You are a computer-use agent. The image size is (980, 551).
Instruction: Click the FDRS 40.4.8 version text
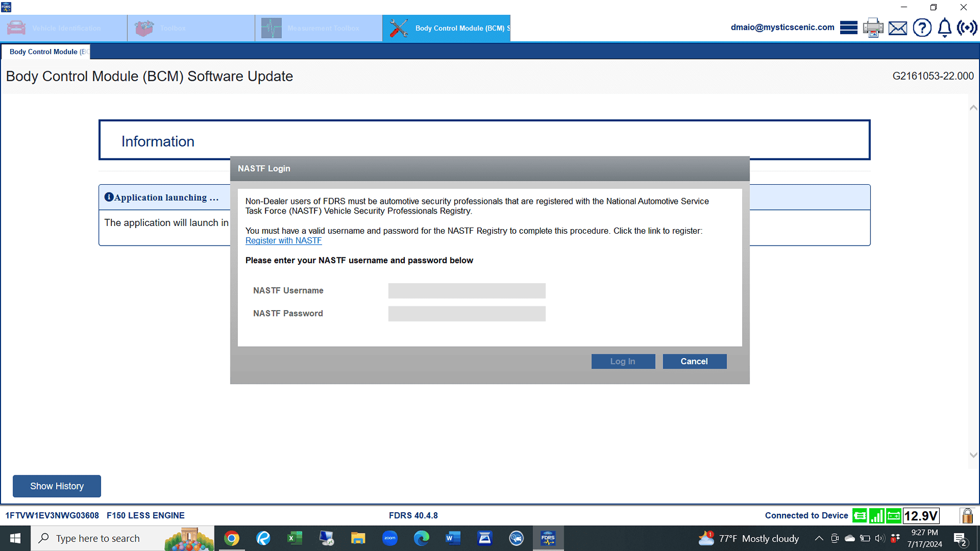413,515
